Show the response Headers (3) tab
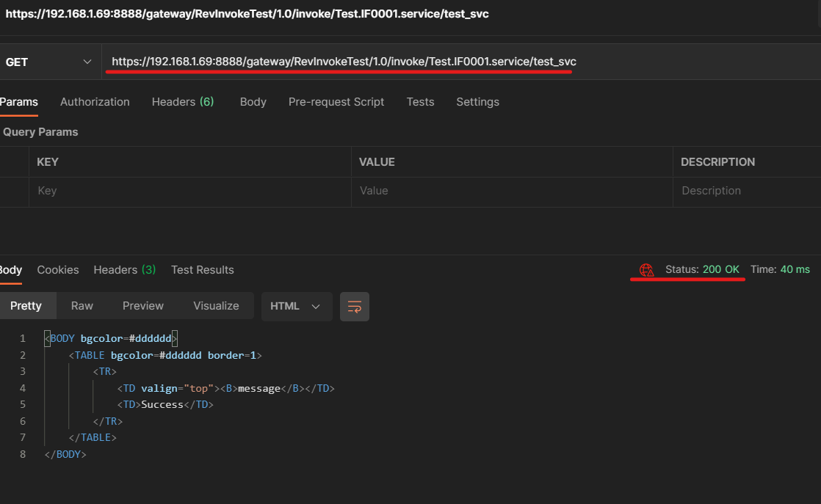Screen dimensions: 821x504 click(x=124, y=270)
